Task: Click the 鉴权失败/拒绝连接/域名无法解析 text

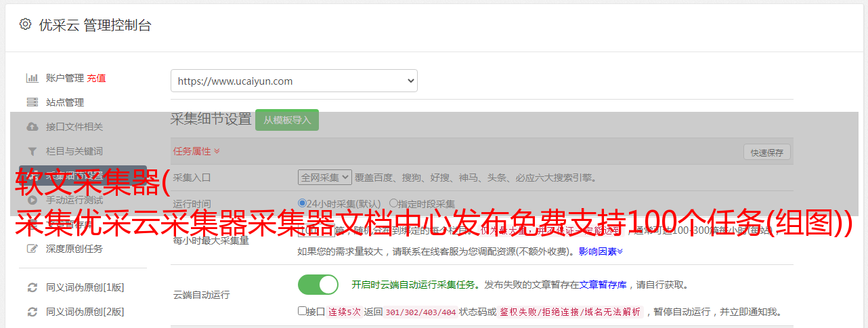Action: [570, 312]
